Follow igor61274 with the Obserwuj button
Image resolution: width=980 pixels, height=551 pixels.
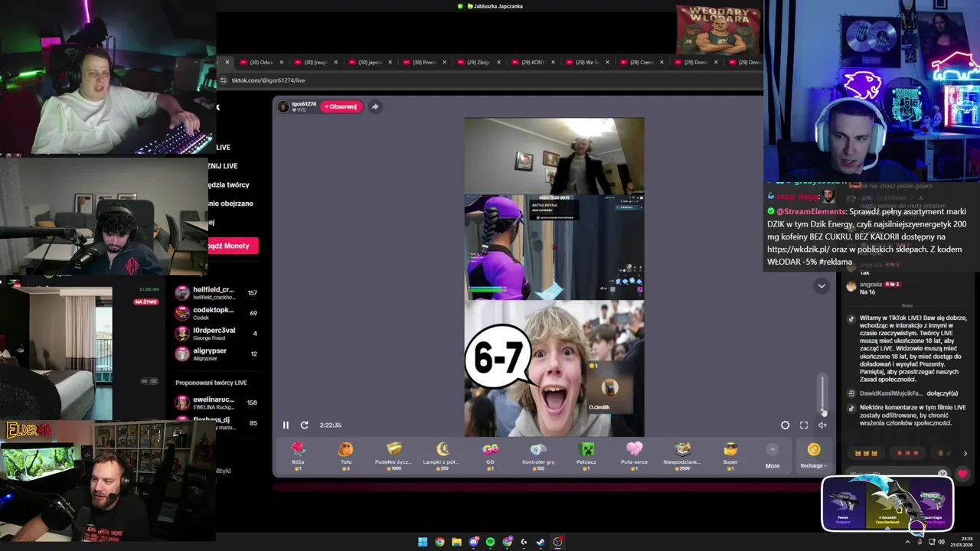tap(341, 106)
